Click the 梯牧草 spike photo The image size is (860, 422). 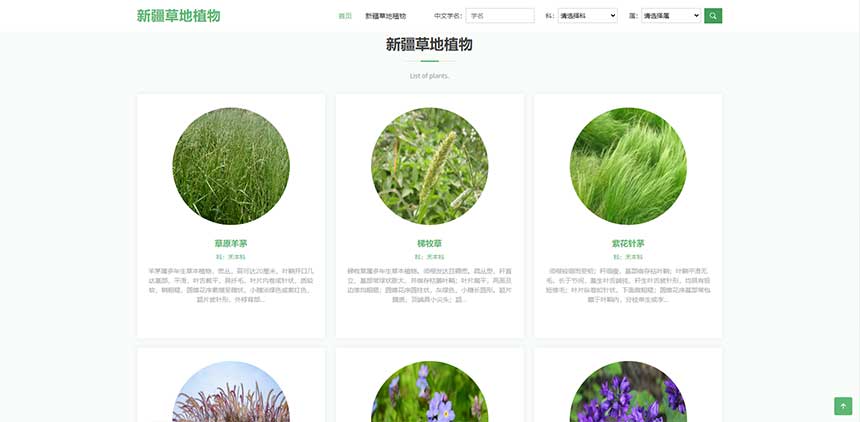pos(429,166)
